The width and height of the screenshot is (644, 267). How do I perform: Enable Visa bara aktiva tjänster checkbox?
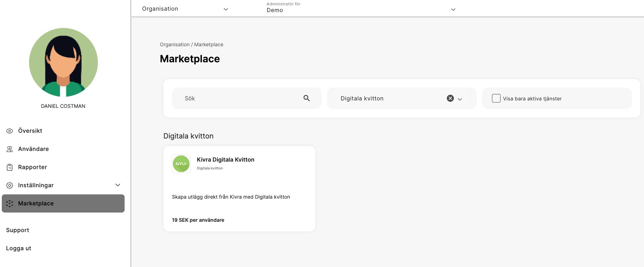point(496,98)
